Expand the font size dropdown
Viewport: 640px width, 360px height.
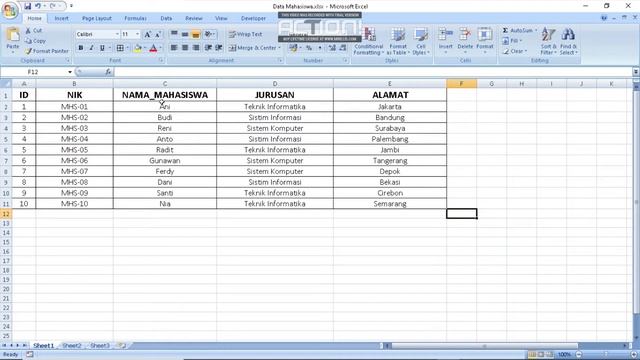pos(137,34)
